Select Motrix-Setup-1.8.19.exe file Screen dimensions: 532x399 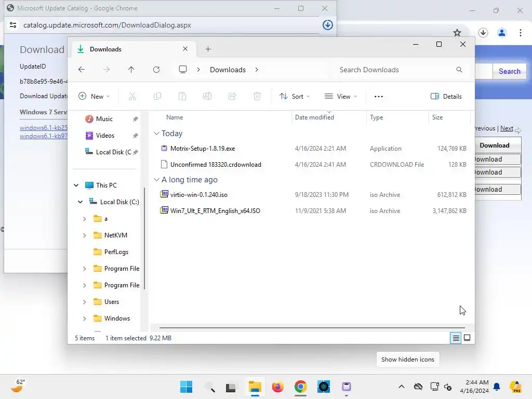tap(203, 148)
